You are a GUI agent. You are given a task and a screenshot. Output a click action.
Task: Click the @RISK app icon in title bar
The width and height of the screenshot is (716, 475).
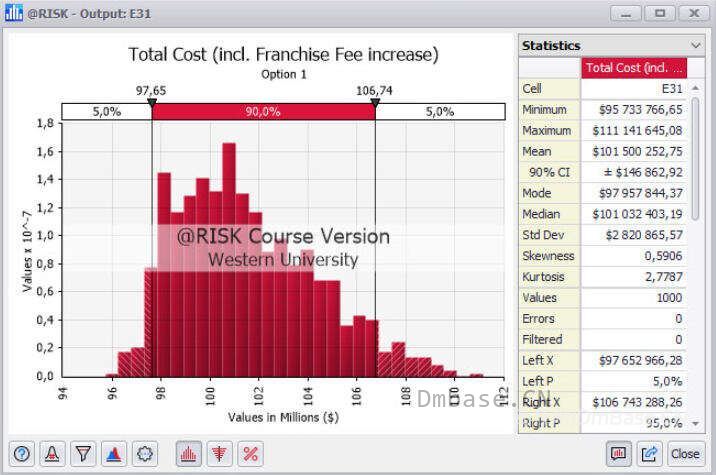click(x=14, y=13)
